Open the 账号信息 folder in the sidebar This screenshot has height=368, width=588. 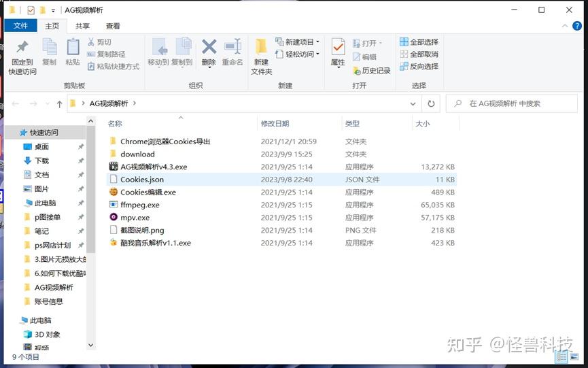pyautogui.click(x=48, y=301)
